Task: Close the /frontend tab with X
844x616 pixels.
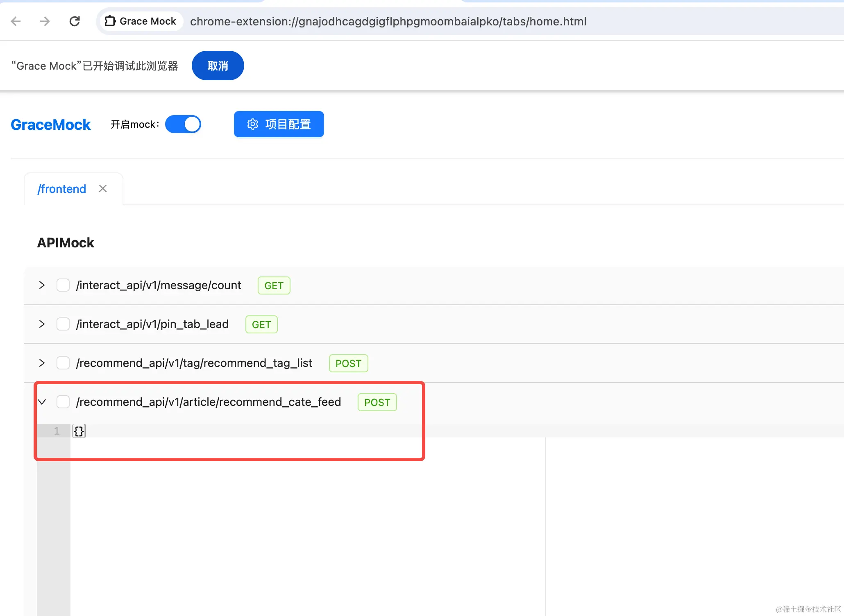Action: (x=103, y=188)
